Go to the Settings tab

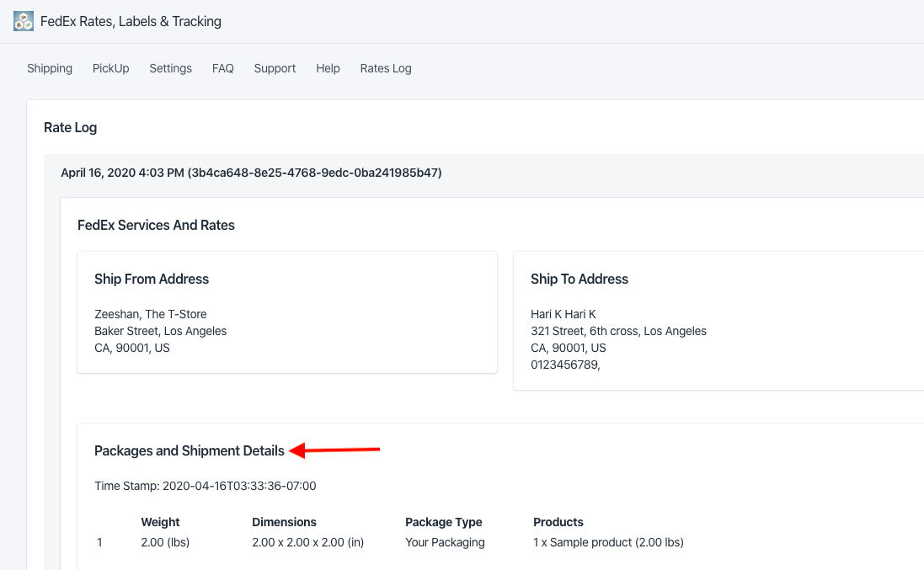click(170, 68)
